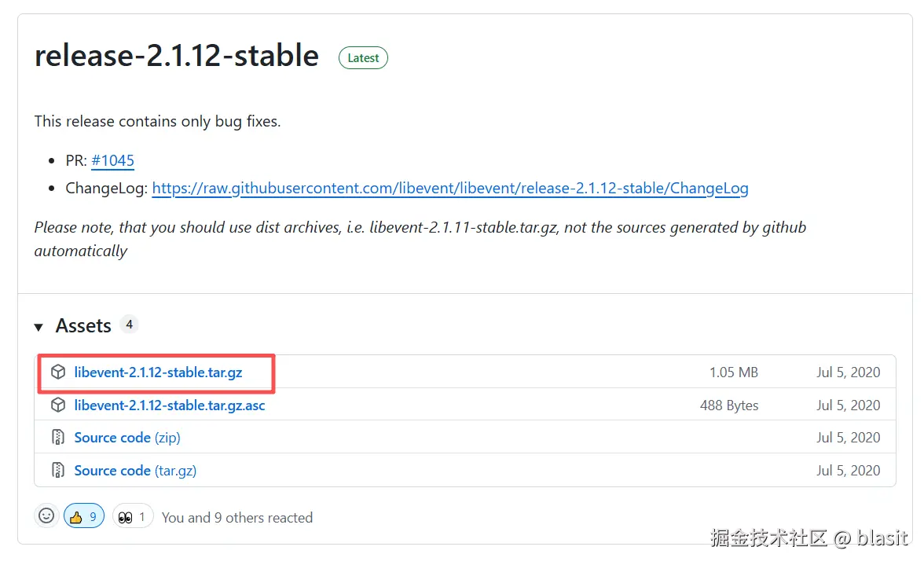Click the Assets count badge 4
Viewport: 924px width, 565px height.
(x=129, y=324)
